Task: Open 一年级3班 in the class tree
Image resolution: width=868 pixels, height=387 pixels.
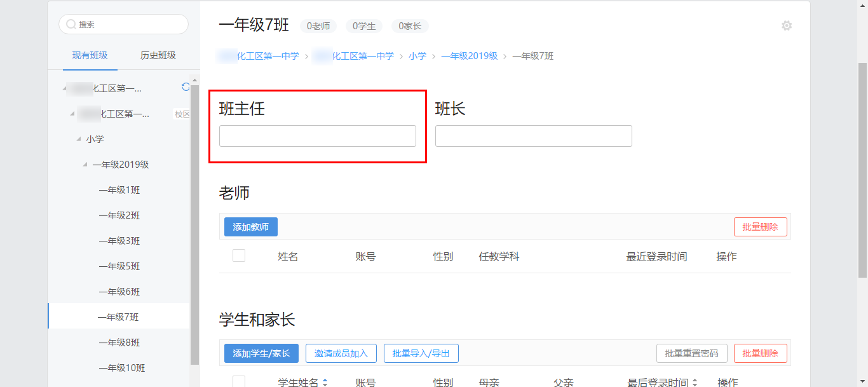Action: 119,241
